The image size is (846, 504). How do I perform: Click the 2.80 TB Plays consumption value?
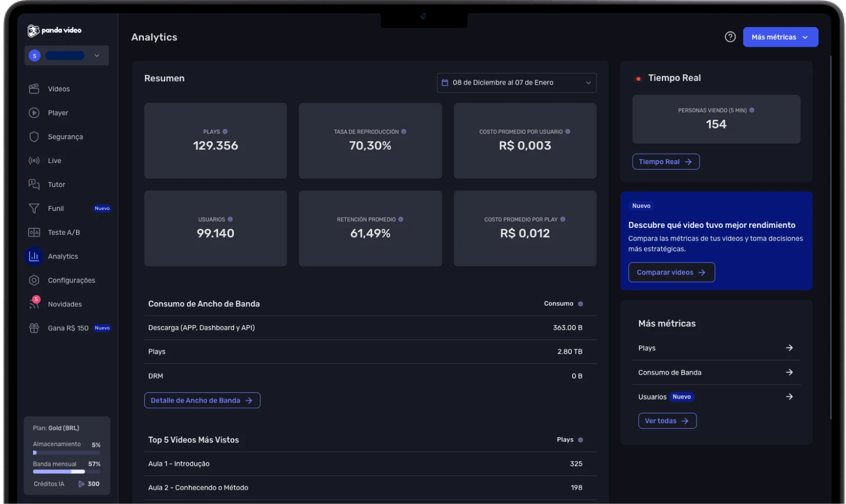click(570, 352)
